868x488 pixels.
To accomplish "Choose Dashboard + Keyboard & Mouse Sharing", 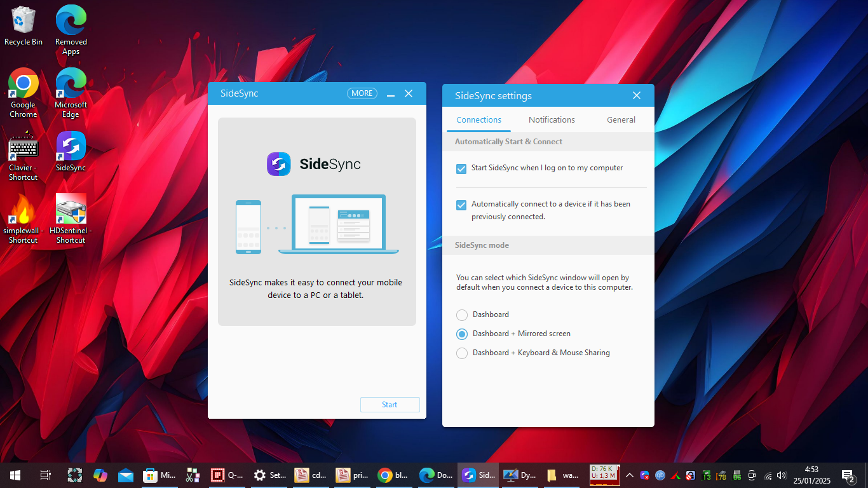I will tap(462, 353).
